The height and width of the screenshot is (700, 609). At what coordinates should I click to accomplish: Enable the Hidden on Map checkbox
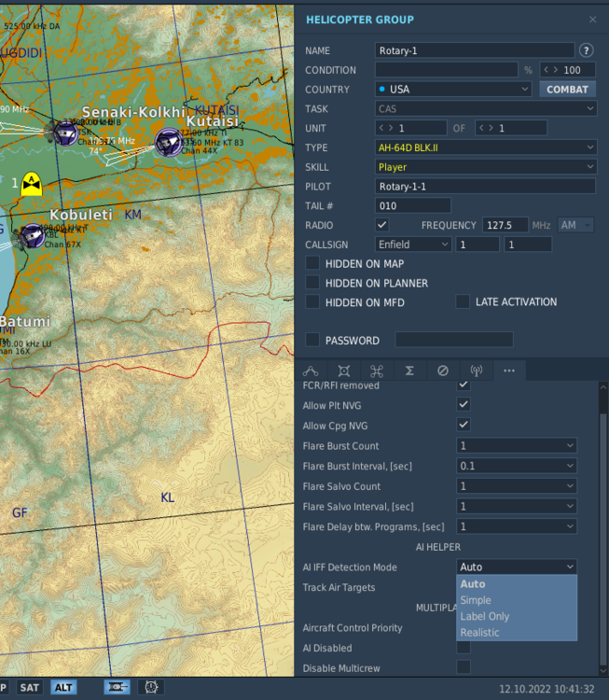pos(312,263)
